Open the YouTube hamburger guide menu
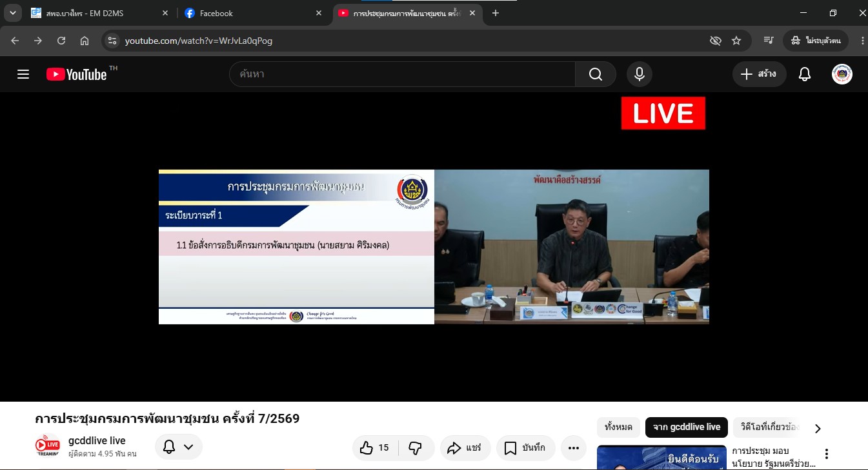Screen dimensions: 868x470 23,74
